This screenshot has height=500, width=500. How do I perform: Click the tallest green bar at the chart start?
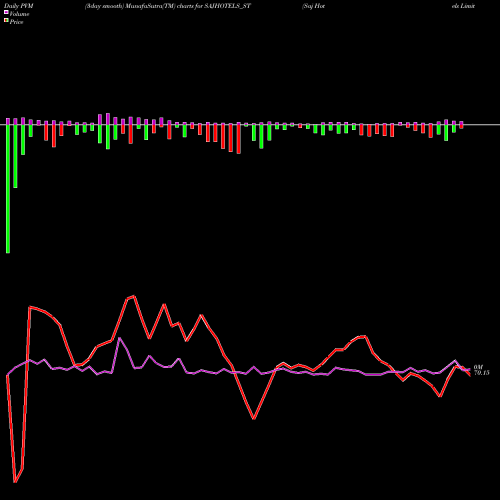[8, 189]
